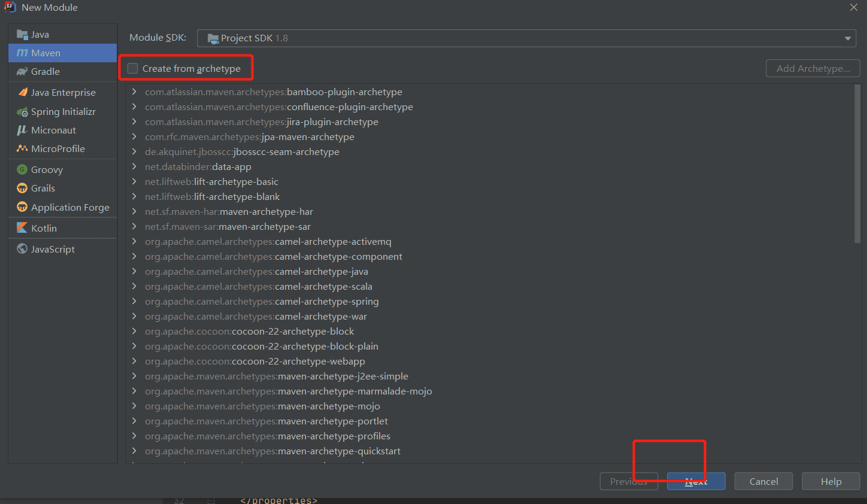Viewport: 867px width, 504px height.
Task: Select the Grails icon
Action: coord(22,189)
